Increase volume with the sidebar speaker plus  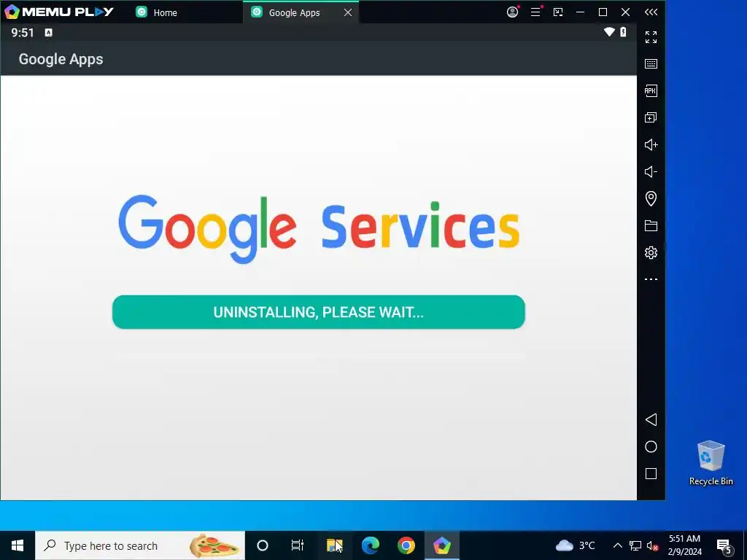[651, 145]
